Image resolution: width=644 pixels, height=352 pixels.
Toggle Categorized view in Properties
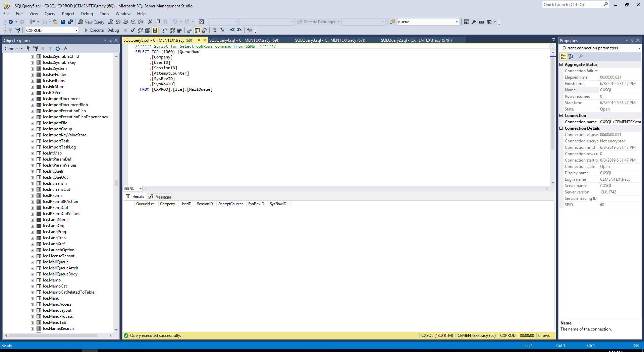pyautogui.click(x=563, y=56)
